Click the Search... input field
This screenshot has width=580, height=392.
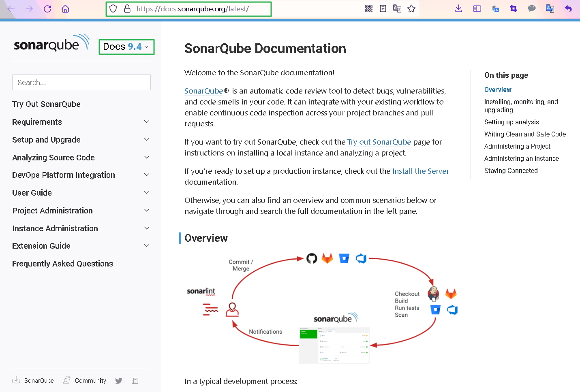[81, 82]
